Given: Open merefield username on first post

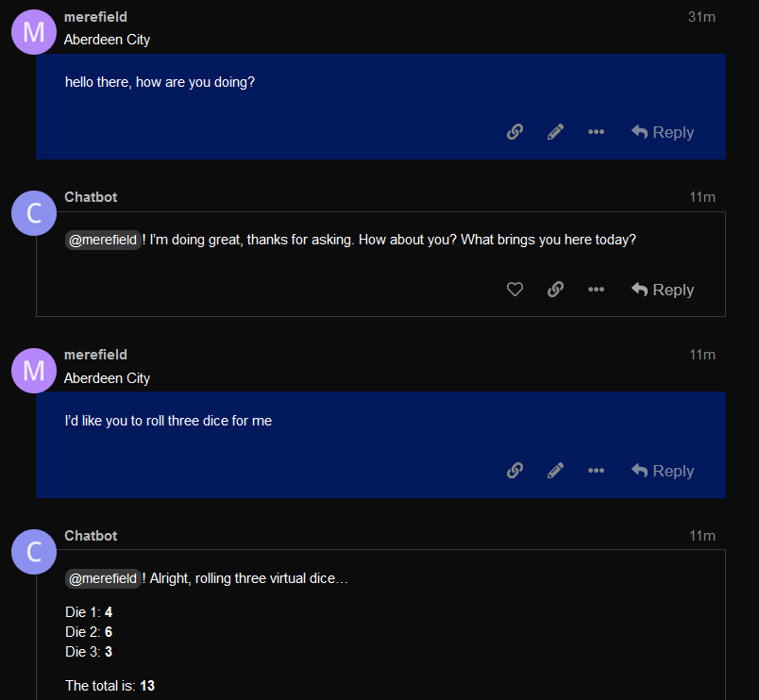Looking at the screenshot, I should pyautogui.click(x=96, y=17).
